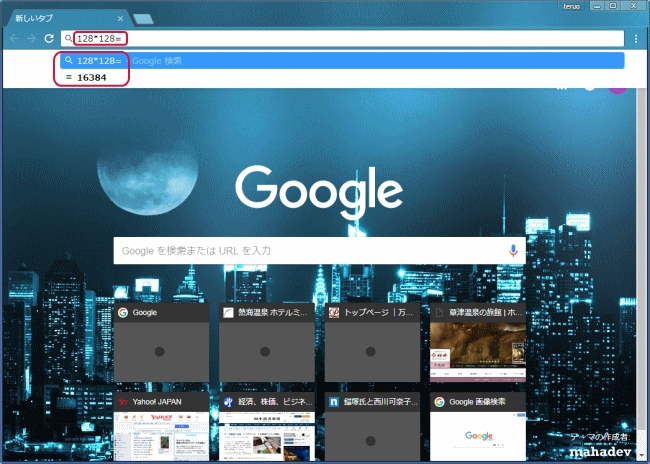Open the Google 画像検索 tile
This screenshot has width=650, height=464.
(478, 427)
